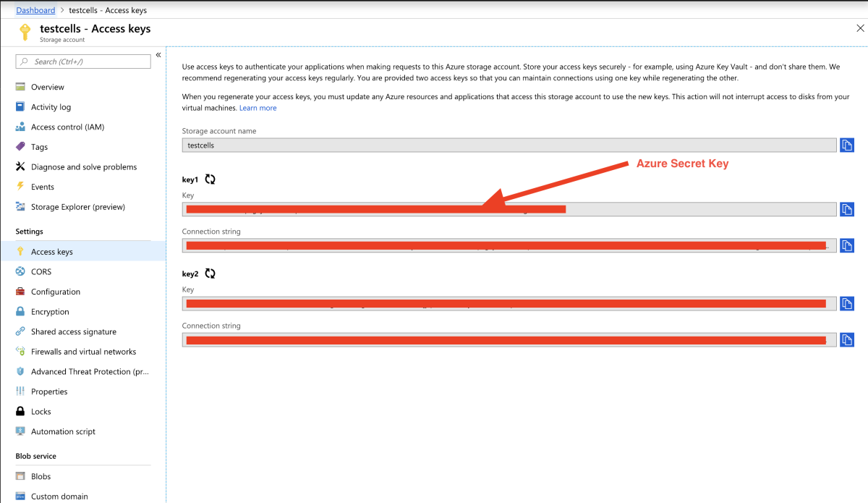
Task: Copy the key2 connection string
Action: click(847, 339)
